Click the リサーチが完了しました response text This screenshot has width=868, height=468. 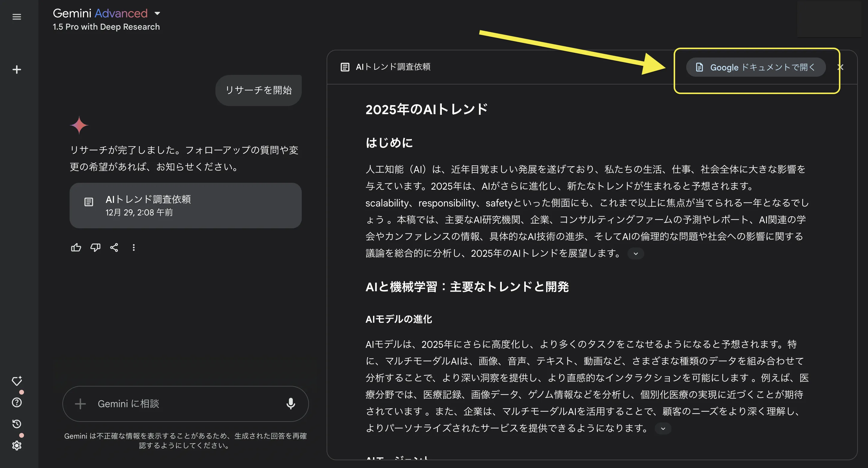(184, 158)
